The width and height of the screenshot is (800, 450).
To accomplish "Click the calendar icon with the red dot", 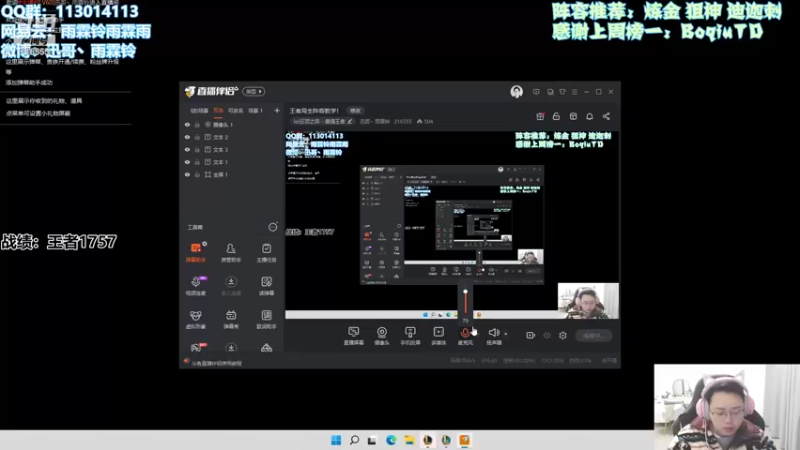I will coord(540,116).
